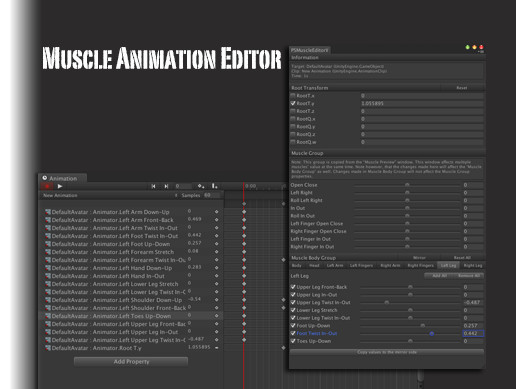Switch to the Right Leg tab
This screenshot has height=389, width=516.
pos(473,266)
